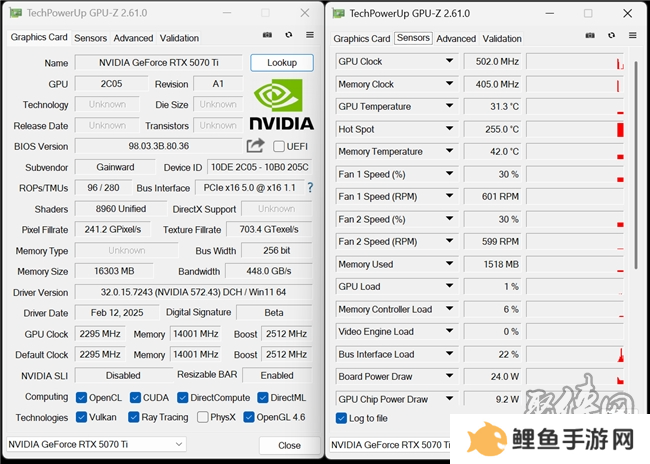Expand the Memory Clock sensor dropdown

(449, 84)
